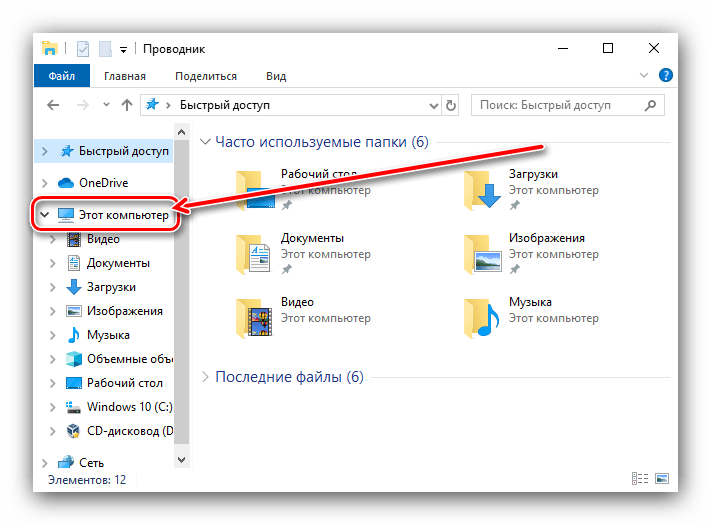Switch to the Главная ribbon tab
The width and height of the screenshot is (711, 525).
(x=125, y=76)
